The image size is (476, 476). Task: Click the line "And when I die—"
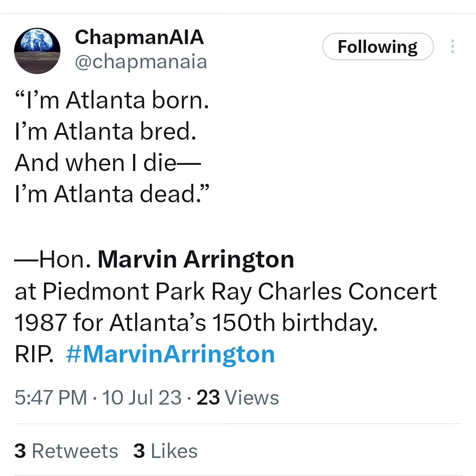click(108, 163)
